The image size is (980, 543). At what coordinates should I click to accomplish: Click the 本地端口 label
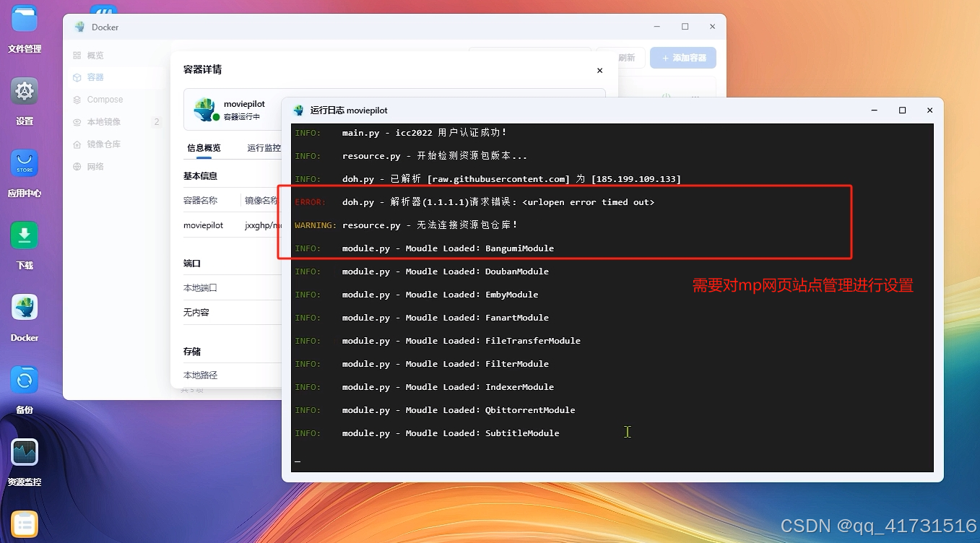click(x=200, y=287)
